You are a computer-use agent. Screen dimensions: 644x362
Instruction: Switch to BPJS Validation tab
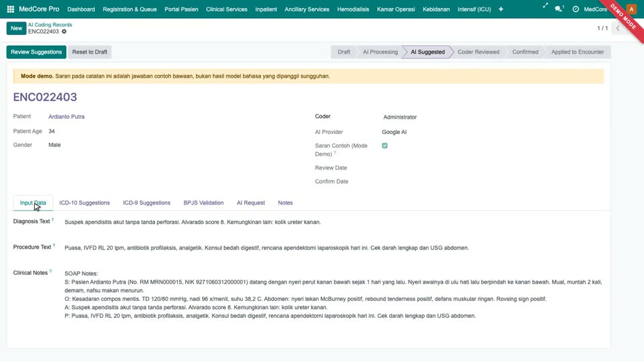point(203,202)
